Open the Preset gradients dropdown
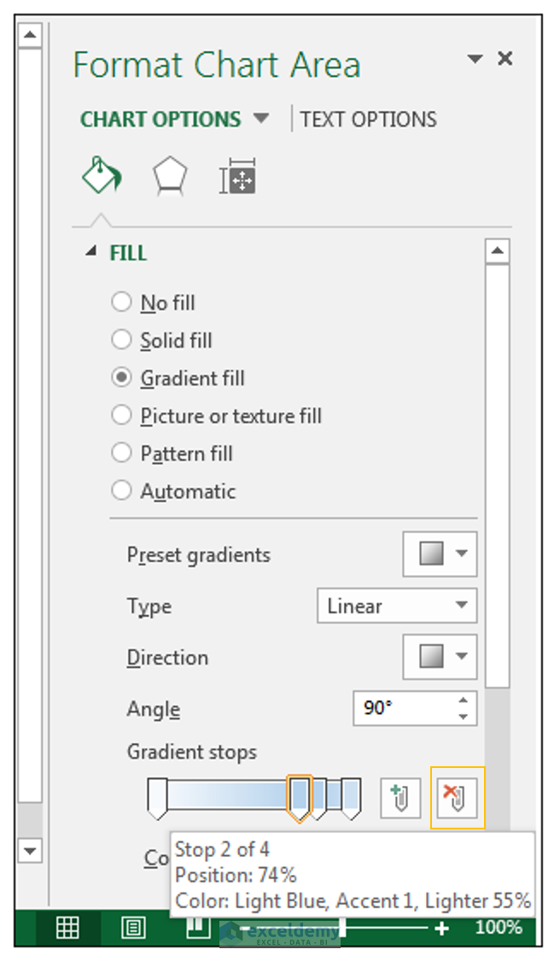Screen dimensions: 560x961 (x=440, y=554)
